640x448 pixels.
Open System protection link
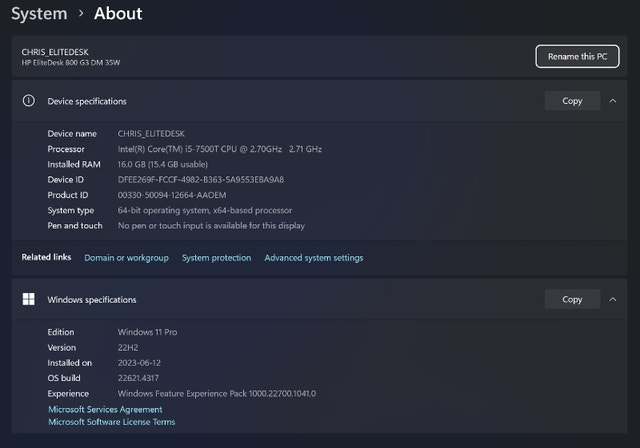coord(216,258)
